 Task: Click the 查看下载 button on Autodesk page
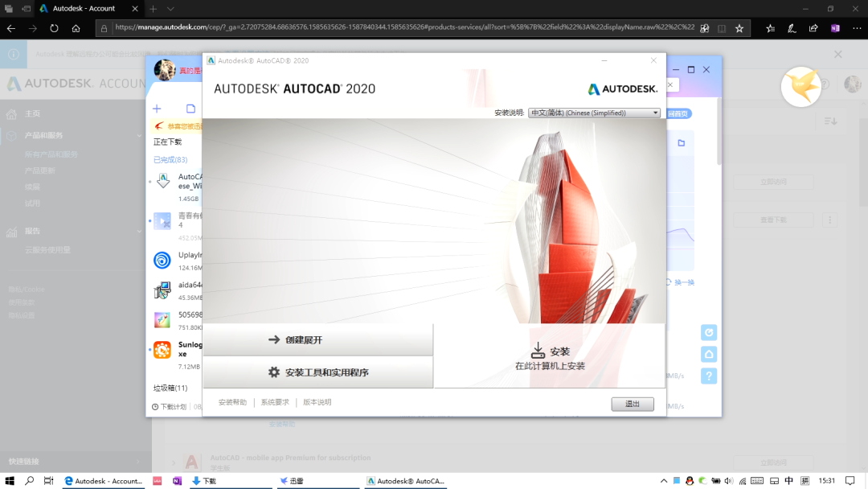click(773, 220)
